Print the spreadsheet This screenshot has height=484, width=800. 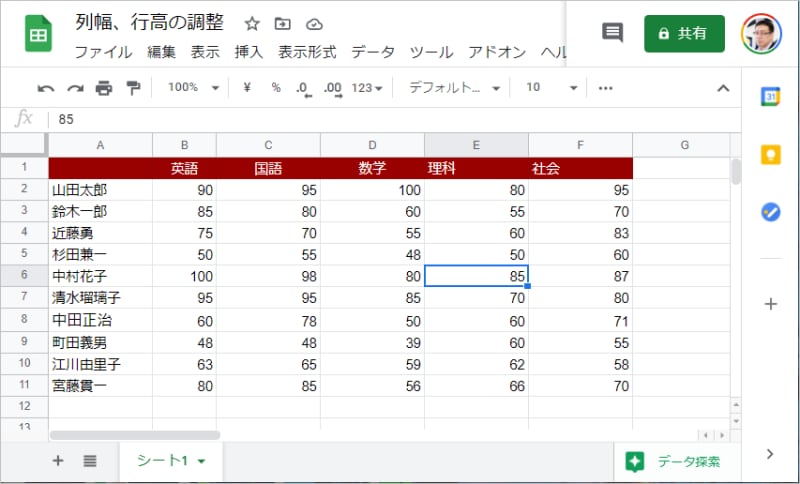click(104, 88)
